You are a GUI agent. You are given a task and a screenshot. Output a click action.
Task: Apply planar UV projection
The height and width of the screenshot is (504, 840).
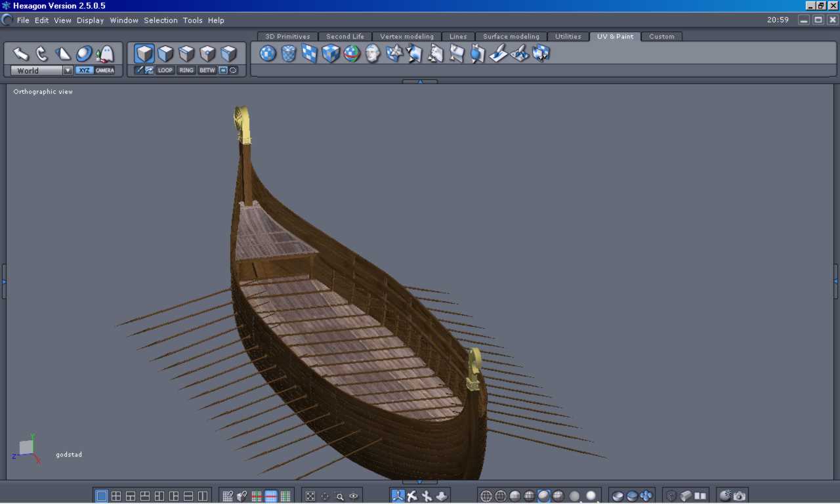click(310, 53)
